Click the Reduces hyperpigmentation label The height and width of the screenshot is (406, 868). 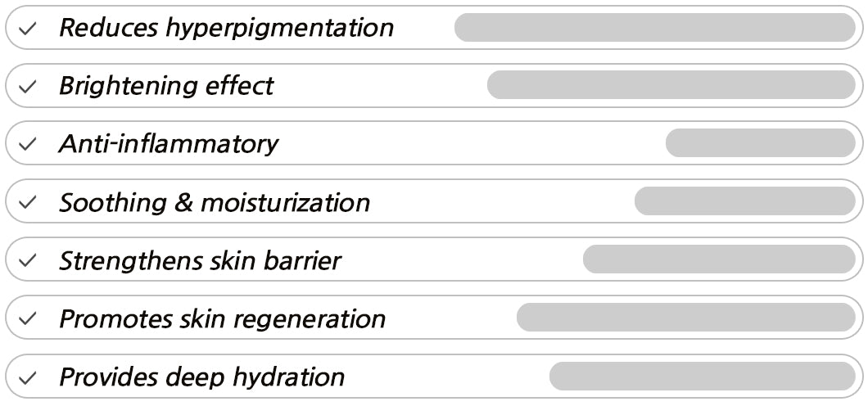pyautogui.click(x=226, y=28)
